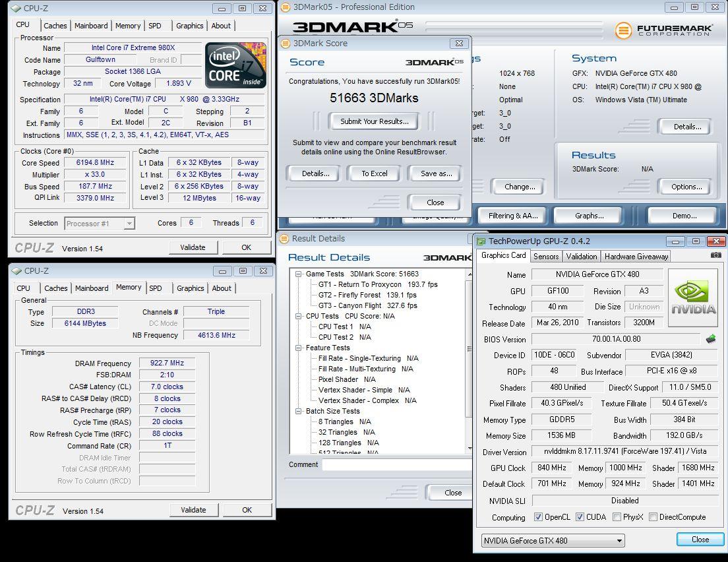The height and width of the screenshot is (562, 728).
Task: Click the Options button under Results
Action: (x=686, y=187)
